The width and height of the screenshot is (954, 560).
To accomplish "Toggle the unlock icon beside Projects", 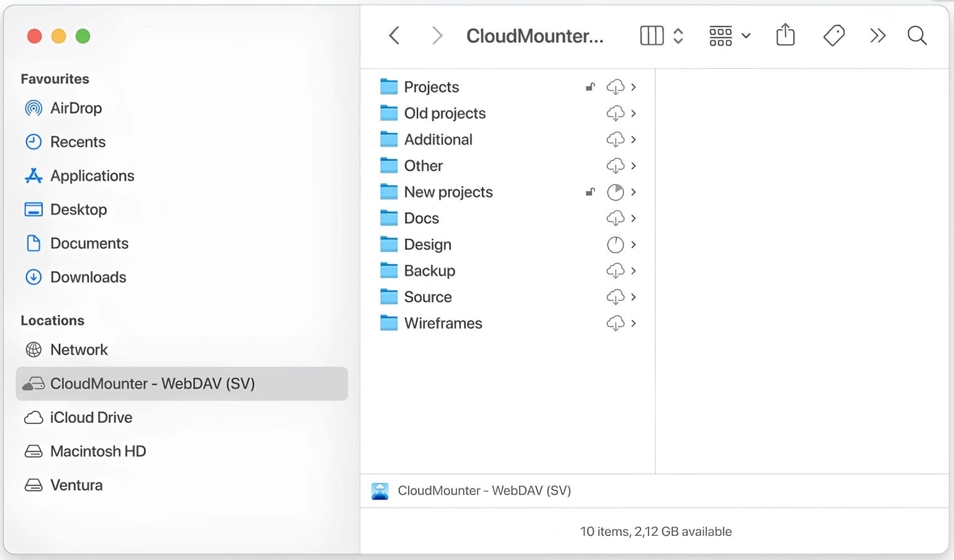I will click(590, 87).
